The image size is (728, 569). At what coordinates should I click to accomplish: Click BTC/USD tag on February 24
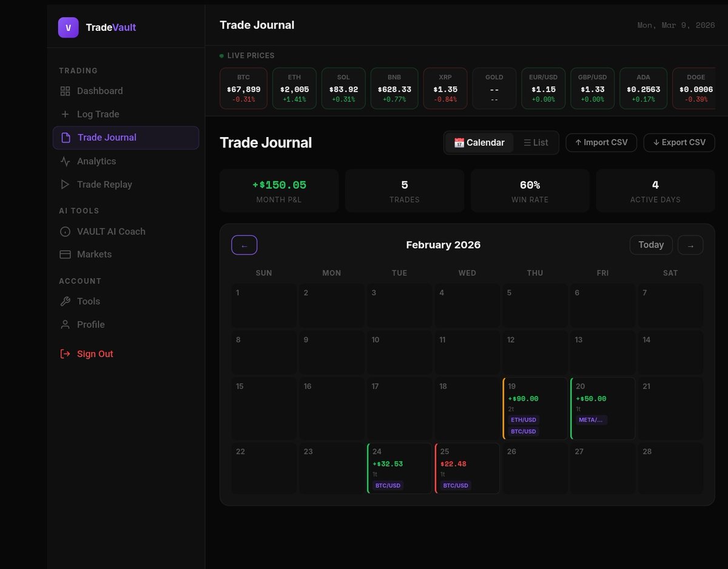pos(388,485)
